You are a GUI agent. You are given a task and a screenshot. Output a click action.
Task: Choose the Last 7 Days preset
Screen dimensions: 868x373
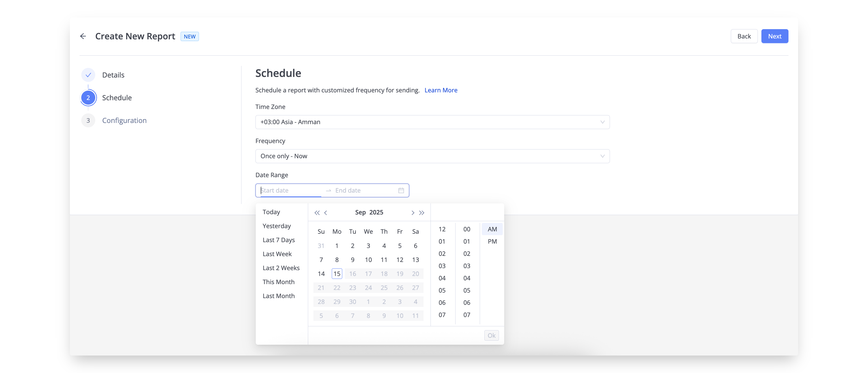point(279,240)
